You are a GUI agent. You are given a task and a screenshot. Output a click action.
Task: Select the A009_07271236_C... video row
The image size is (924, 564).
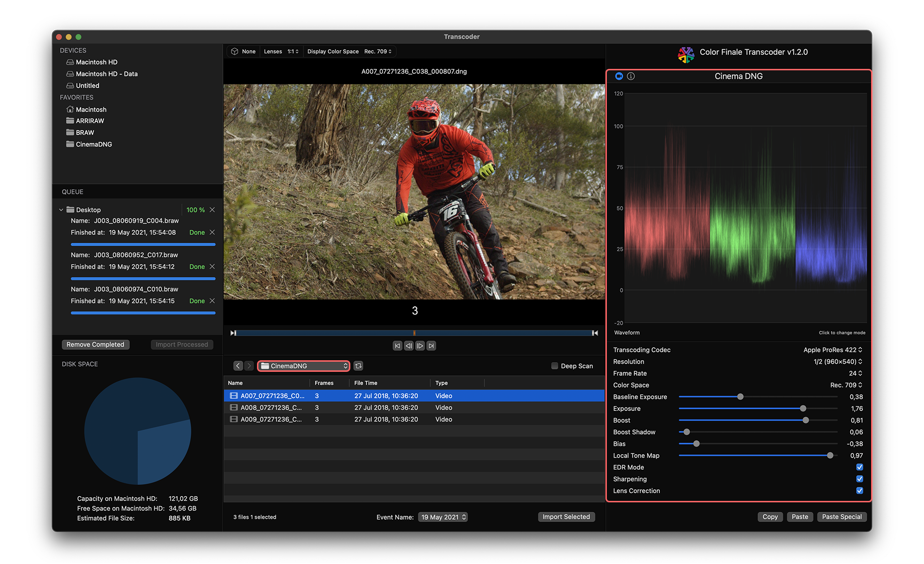pyautogui.click(x=414, y=420)
